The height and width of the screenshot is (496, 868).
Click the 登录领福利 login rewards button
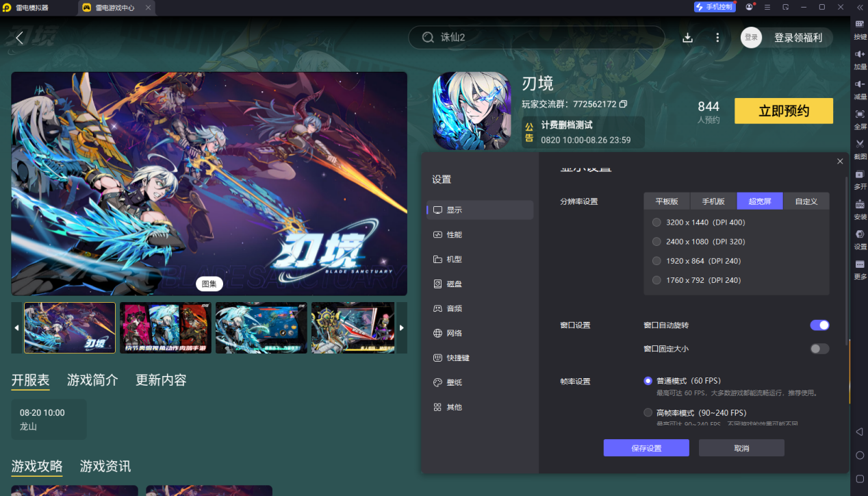point(798,38)
